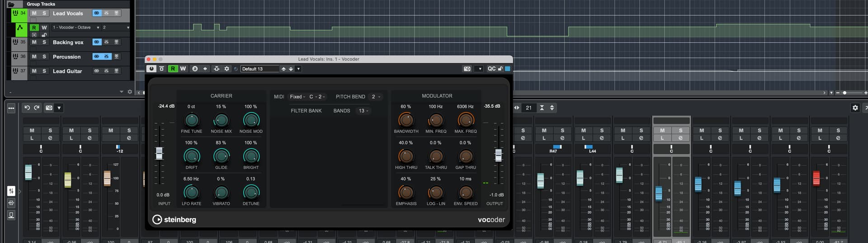
Task: Load the next preset with the down arrow
Action: coord(291,69)
